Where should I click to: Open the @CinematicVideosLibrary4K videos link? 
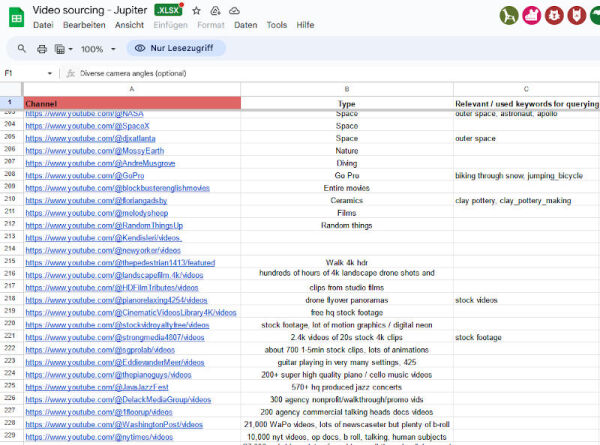click(x=131, y=313)
